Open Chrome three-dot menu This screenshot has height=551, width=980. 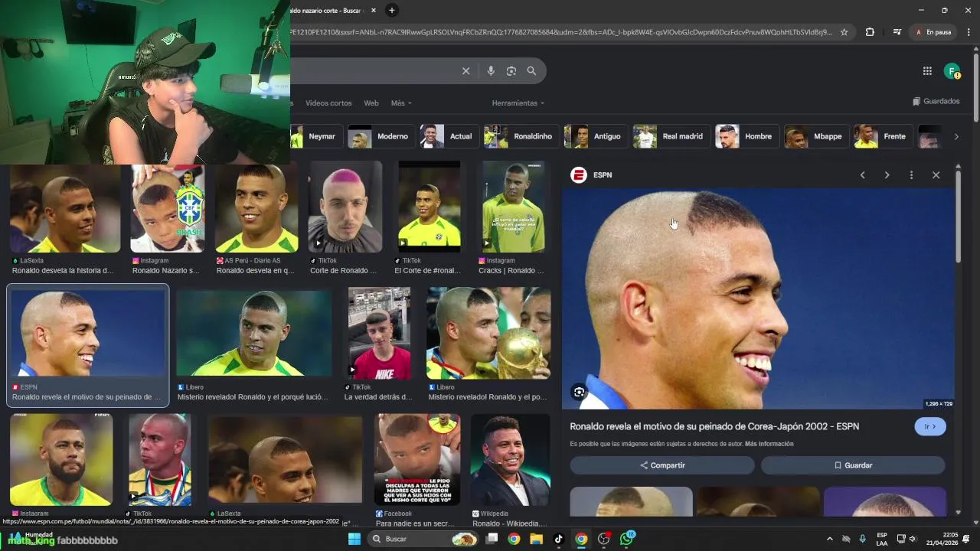(969, 32)
